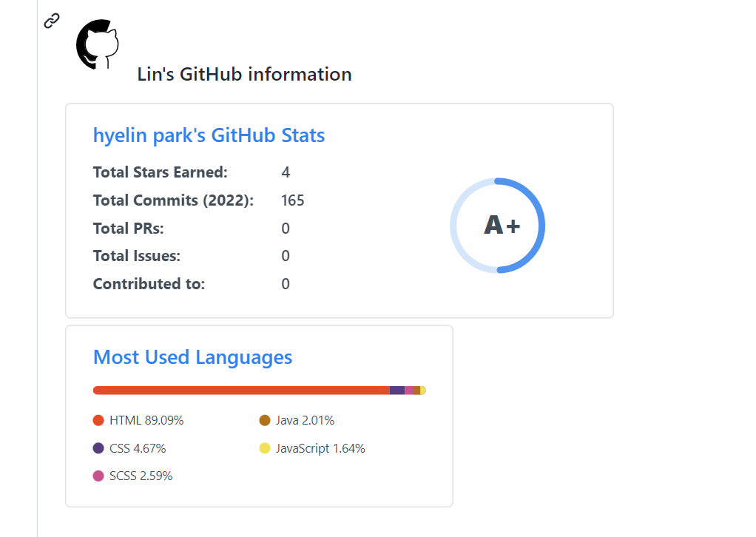Click the purple CSS legend dot

tap(98, 448)
